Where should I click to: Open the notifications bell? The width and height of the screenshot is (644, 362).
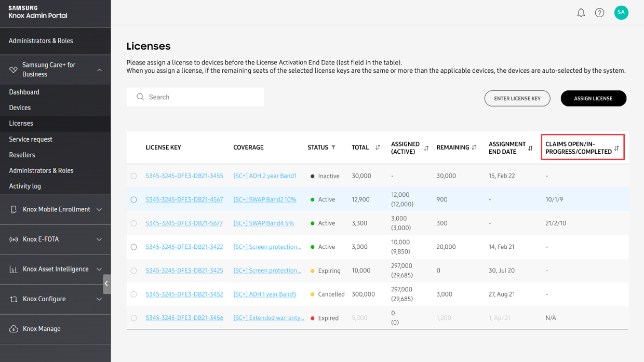coord(581,12)
